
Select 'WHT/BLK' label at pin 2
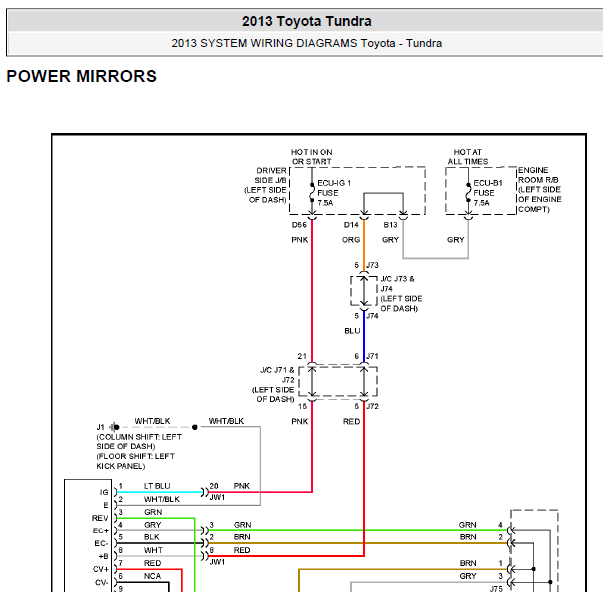tap(162, 499)
